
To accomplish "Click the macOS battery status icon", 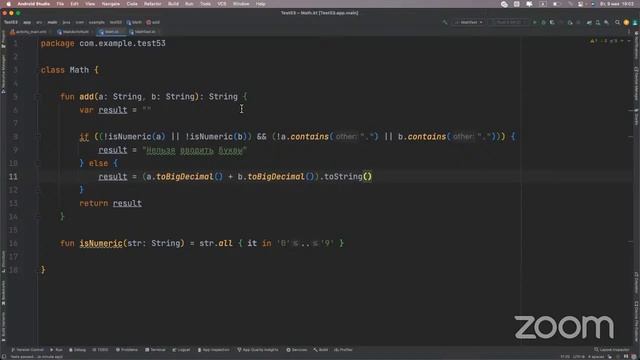I will click(x=556, y=4).
